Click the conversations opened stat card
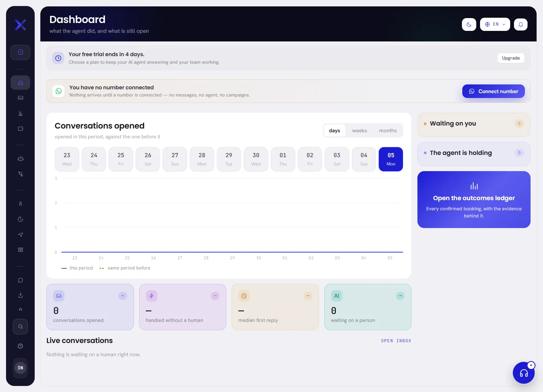The width and height of the screenshot is (543, 392). pyautogui.click(x=90, y=307)
